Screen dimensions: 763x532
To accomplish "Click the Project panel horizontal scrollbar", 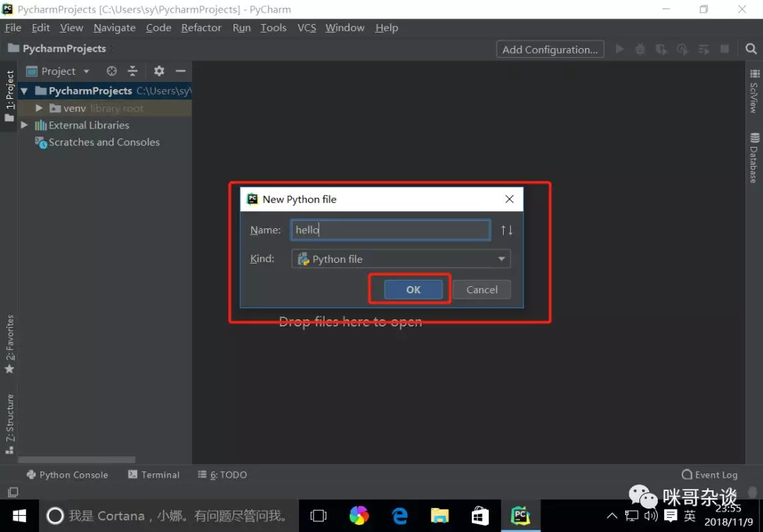I will tap(76, 459).
